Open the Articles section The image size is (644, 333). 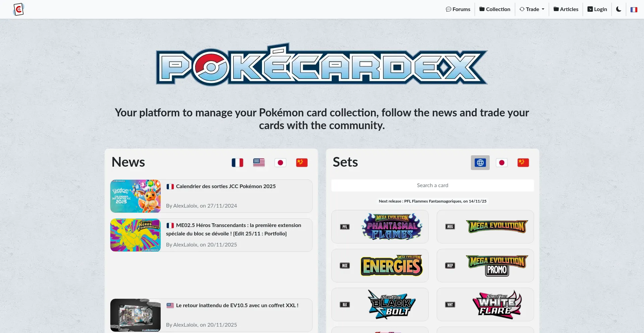tap(566, 9)
